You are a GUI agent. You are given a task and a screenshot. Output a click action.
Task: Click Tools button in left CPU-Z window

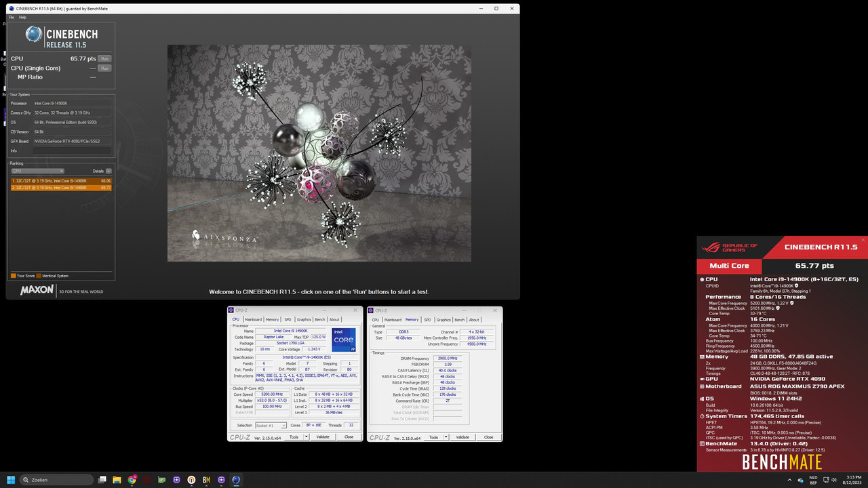pos(294,437)
